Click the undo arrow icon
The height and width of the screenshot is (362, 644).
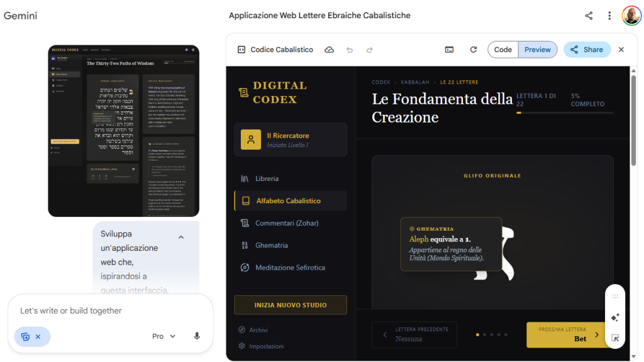[x=350, y=50]
